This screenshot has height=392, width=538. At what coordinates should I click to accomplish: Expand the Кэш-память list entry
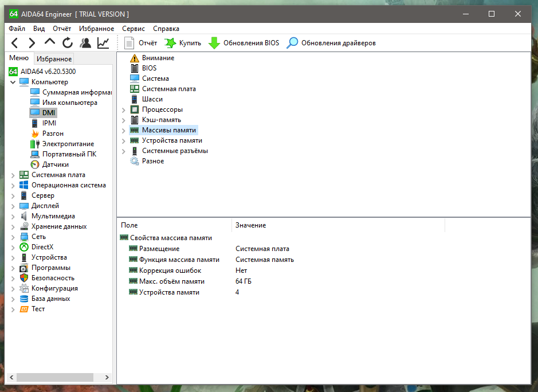click(124, 120)
